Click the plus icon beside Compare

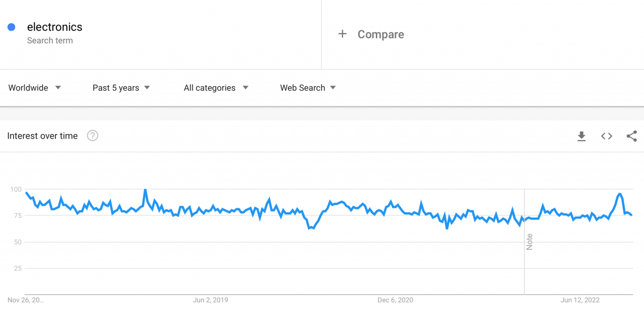[x=343, y=34]
